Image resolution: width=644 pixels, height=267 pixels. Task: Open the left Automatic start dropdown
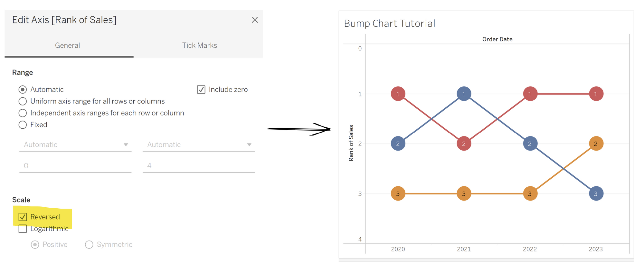coord(75,145)
